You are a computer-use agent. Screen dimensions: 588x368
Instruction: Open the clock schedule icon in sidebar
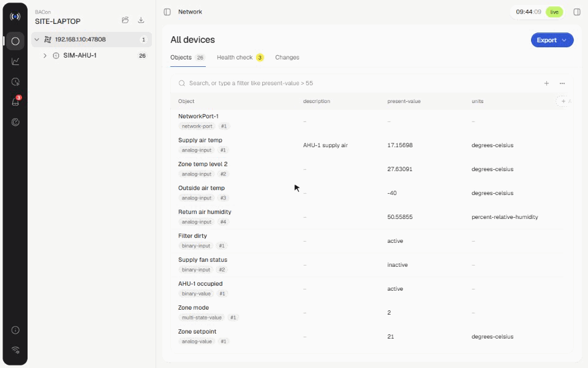[x=15, y=82]
